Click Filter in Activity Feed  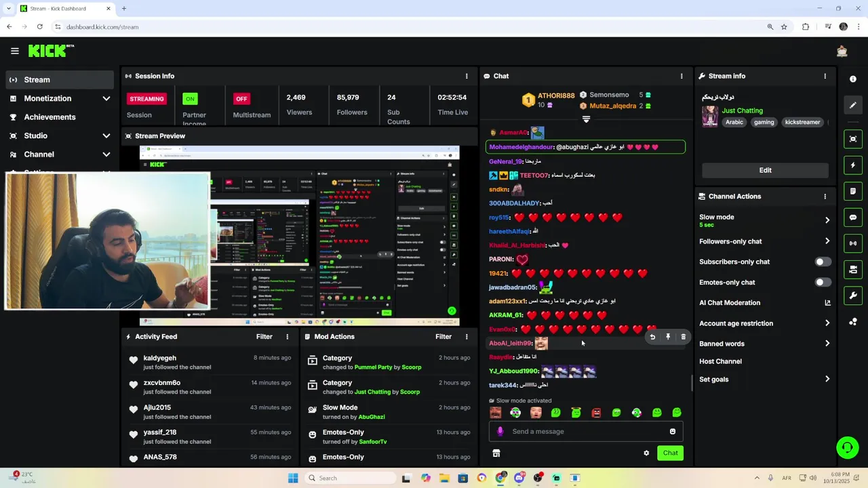click(264, 337)
